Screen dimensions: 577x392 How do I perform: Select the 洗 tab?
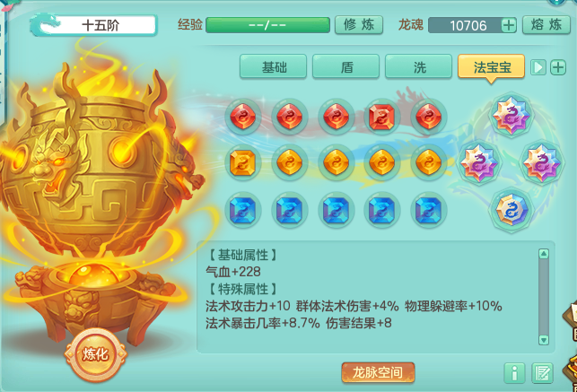(x=418, y=66)
